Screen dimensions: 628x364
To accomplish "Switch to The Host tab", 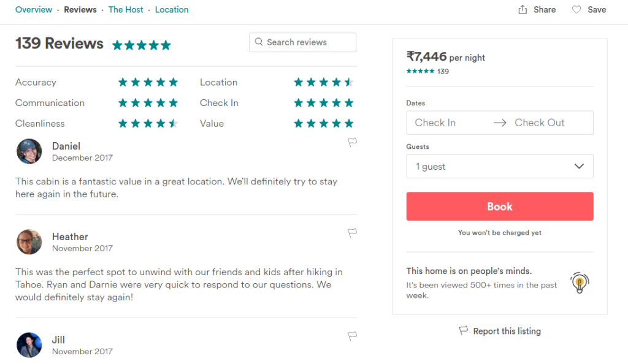I will 125,10.
